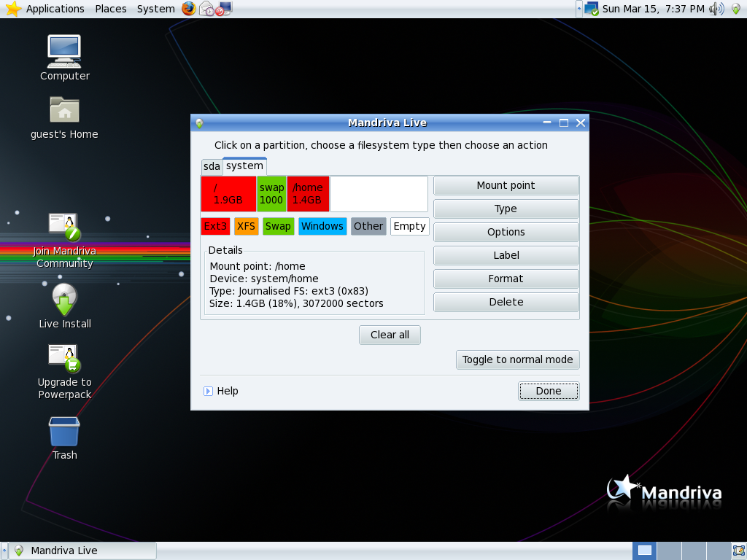The image size is (747, 560).
Task: Delete the selected partition
Action: pyautogui.click(x=506, y=302)
